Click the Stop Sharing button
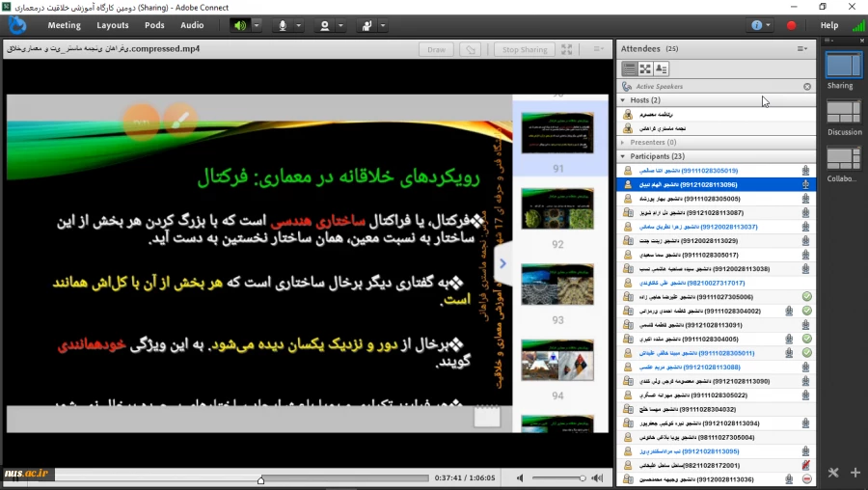The image size is (868, 490). click(524, 49)
